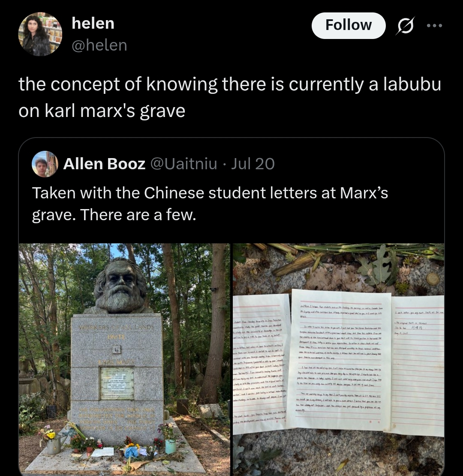Screen dimensions: 463x476
Task: Open the handwritten letters photo
Action: pyautogui.click(x=338, y=359)
